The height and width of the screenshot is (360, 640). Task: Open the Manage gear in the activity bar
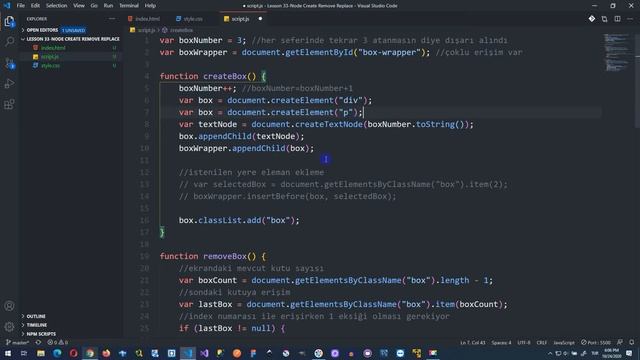(x=9, y=327)
